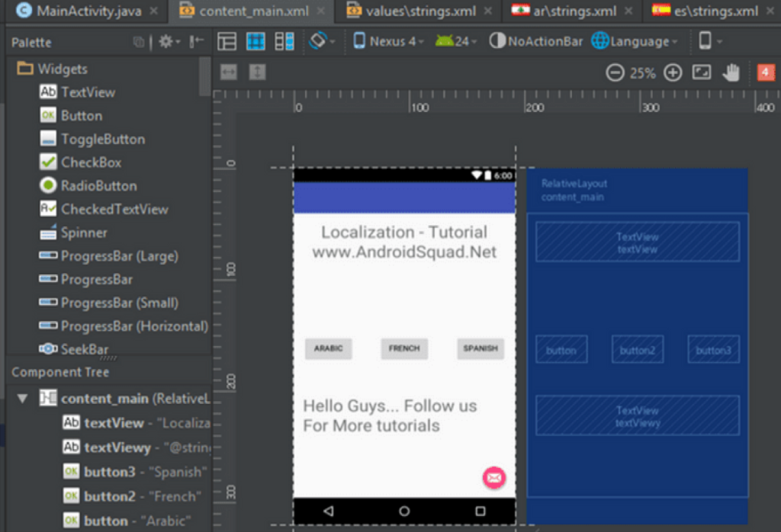781x532 pixels.
Task: Click the SPANISH button in preview
Action: [480, 348]
